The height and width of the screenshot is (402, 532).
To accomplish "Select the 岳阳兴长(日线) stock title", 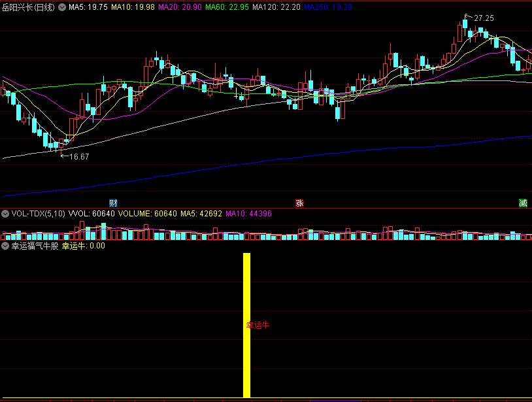I will tap(29, 7).
